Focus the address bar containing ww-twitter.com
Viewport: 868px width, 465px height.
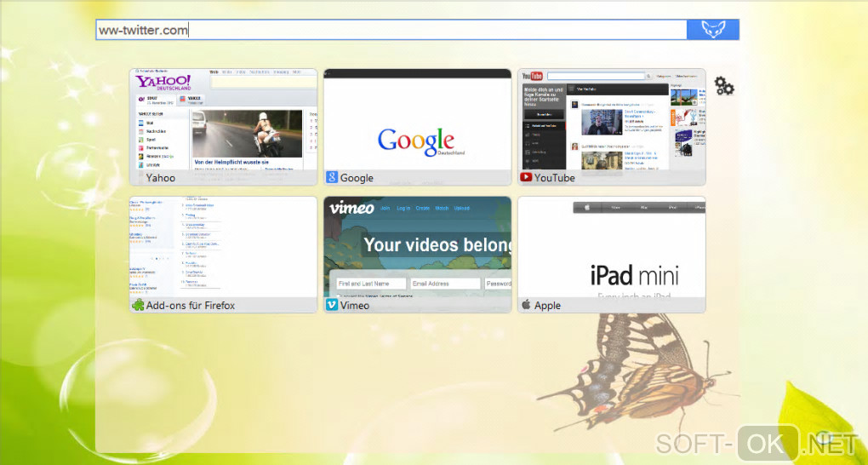pyautogui.click(x=391, y=30)
